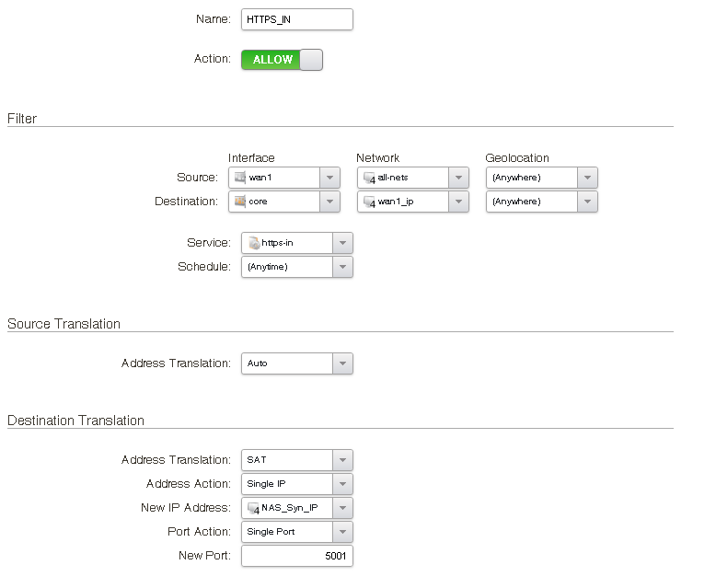Open the Source Interface dropdown arrow
Screen dimensions: 716x588
[x=330, y=178]
